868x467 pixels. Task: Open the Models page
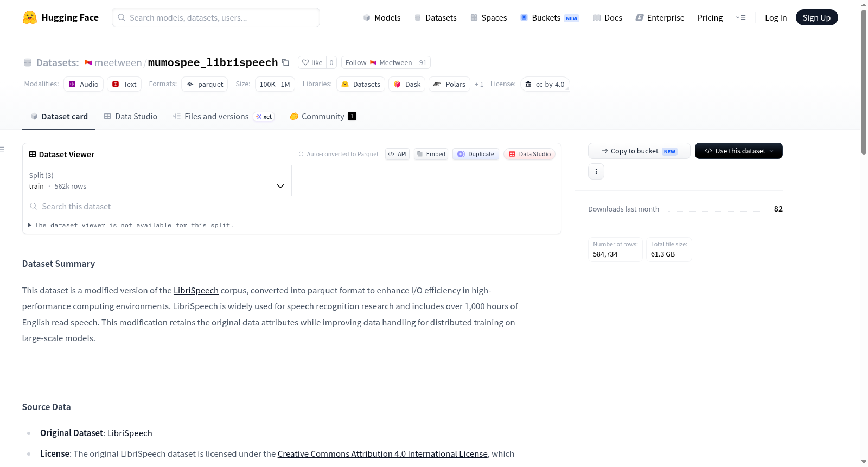click(x=382, y=17)
